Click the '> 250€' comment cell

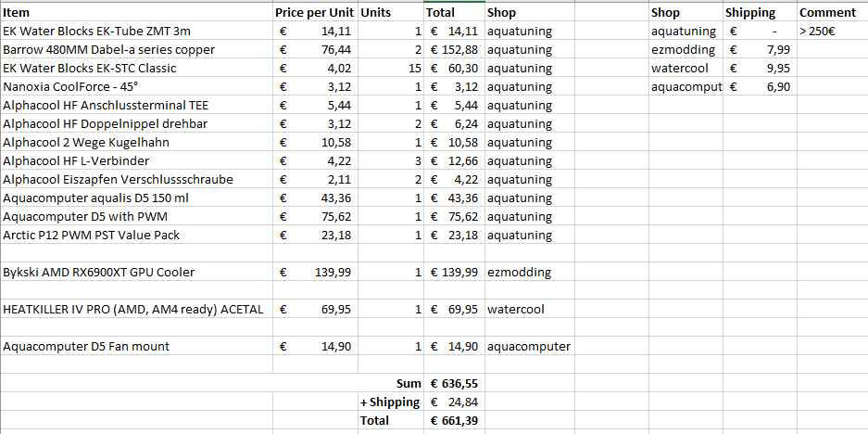point(831,32)
